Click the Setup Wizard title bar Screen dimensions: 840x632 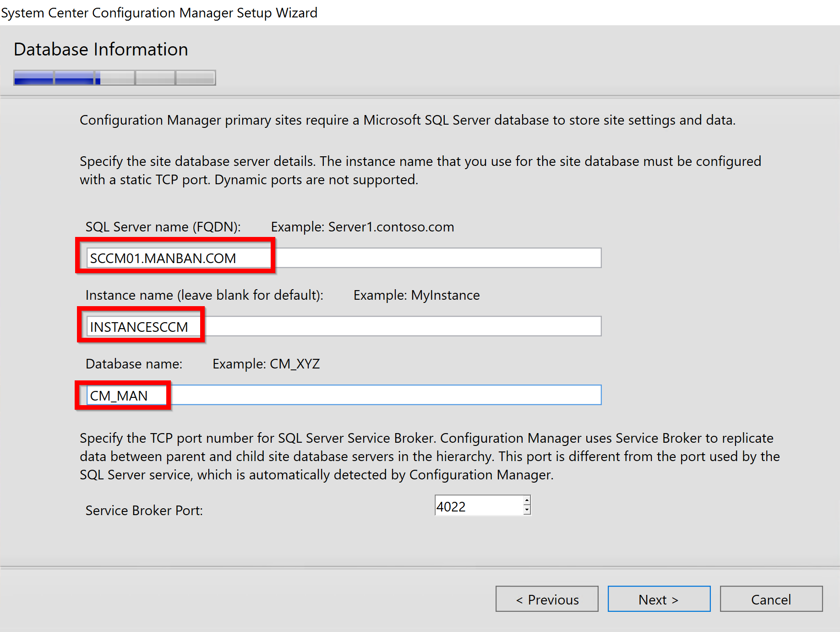(159, 12)
